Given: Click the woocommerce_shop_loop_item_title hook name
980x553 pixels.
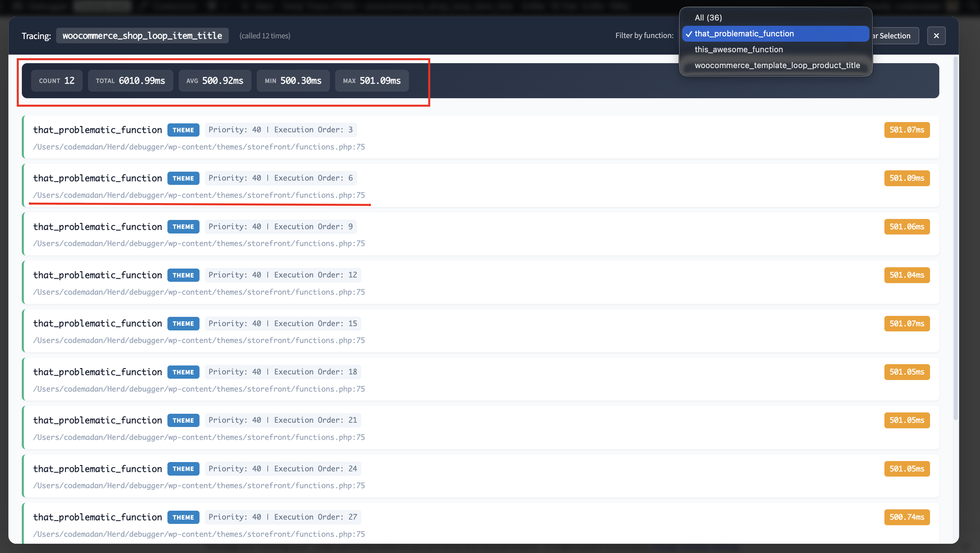Looking at the screenshot, I should [142, 36].
